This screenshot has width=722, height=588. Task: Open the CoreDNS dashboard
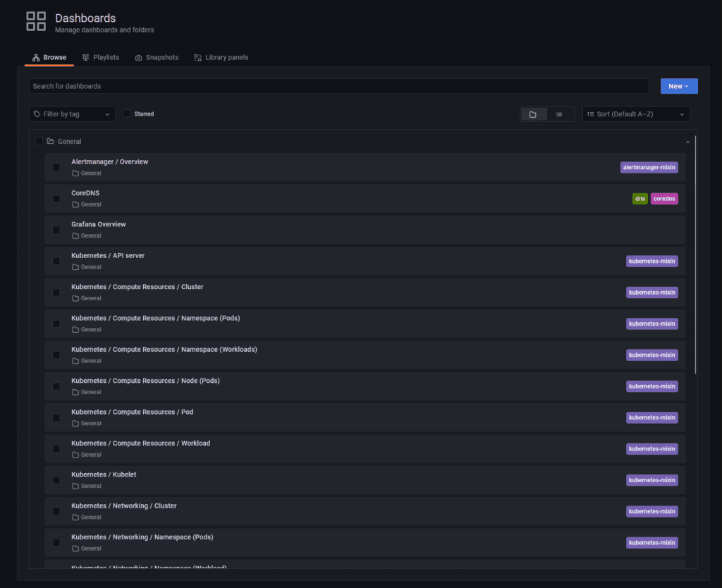(x=85, y=193)
